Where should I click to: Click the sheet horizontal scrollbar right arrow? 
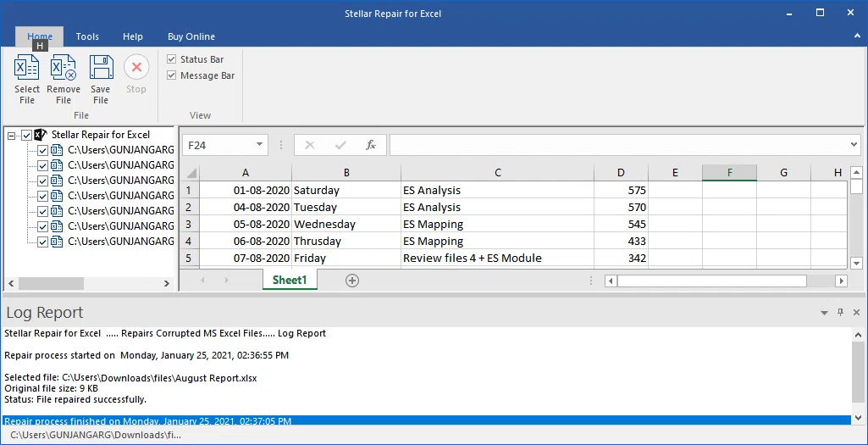[x=842, y=281]
